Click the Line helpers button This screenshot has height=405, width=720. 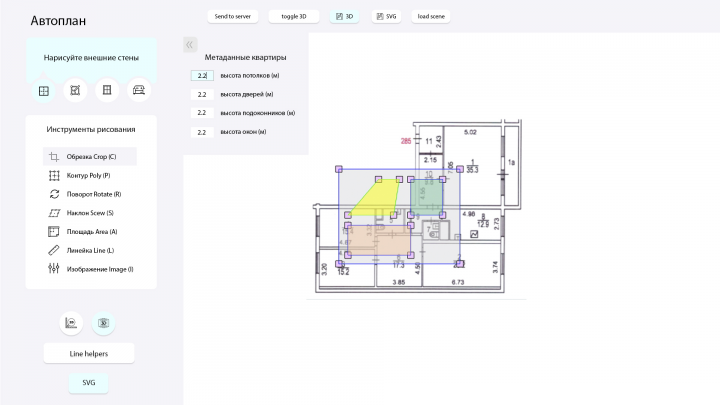(89, 354)
